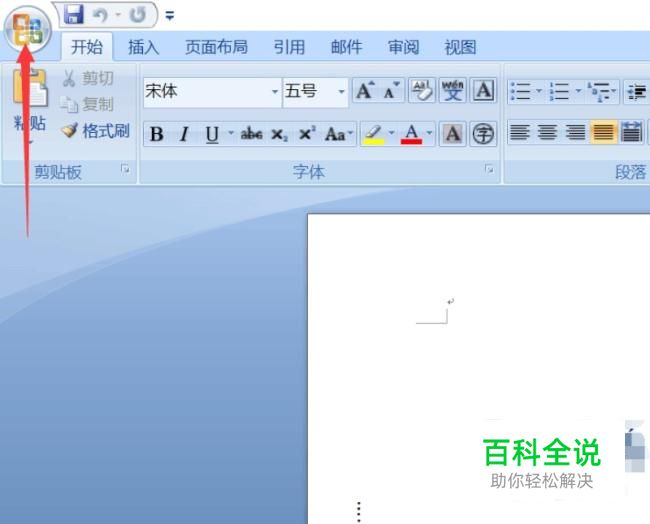This screenshot has height=524, width=650.
Task: Open font color dropdown arrow
Action: coord(429,133)
